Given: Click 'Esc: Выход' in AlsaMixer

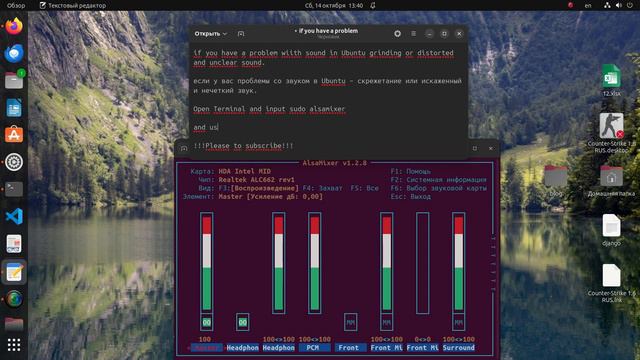Looking at the screenshot, I should pyautogui.click(x=411, y=196).
